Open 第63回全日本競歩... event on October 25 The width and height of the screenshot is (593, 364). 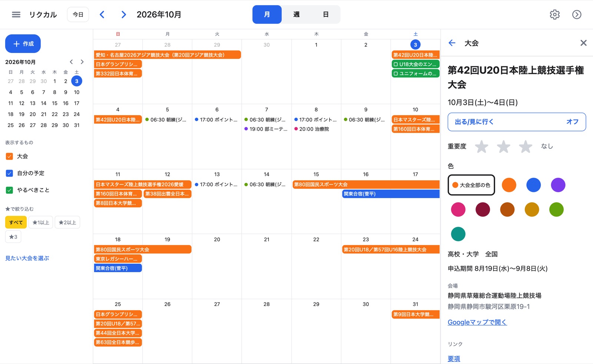tap(118, 343)
